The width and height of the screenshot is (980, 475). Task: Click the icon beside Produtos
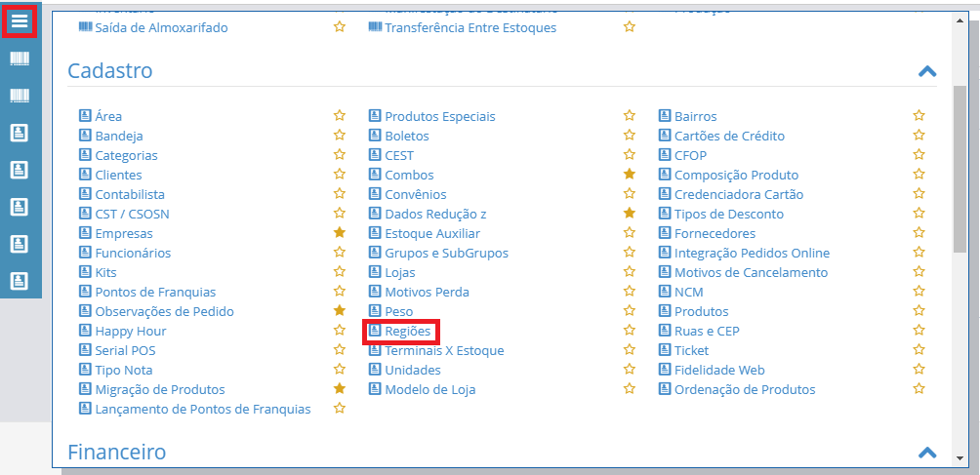click(665, 311)
